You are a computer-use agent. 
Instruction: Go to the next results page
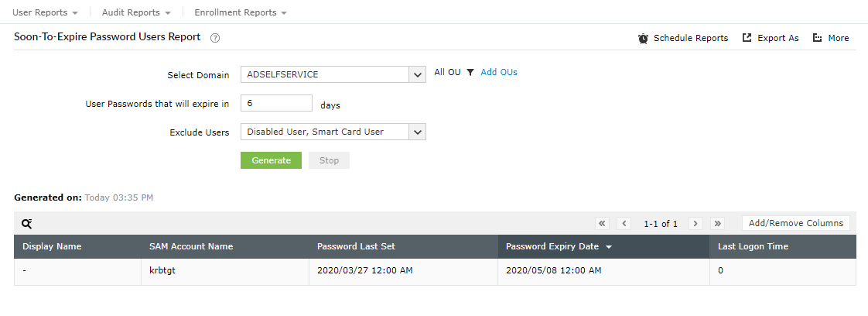tap(695, 223)
